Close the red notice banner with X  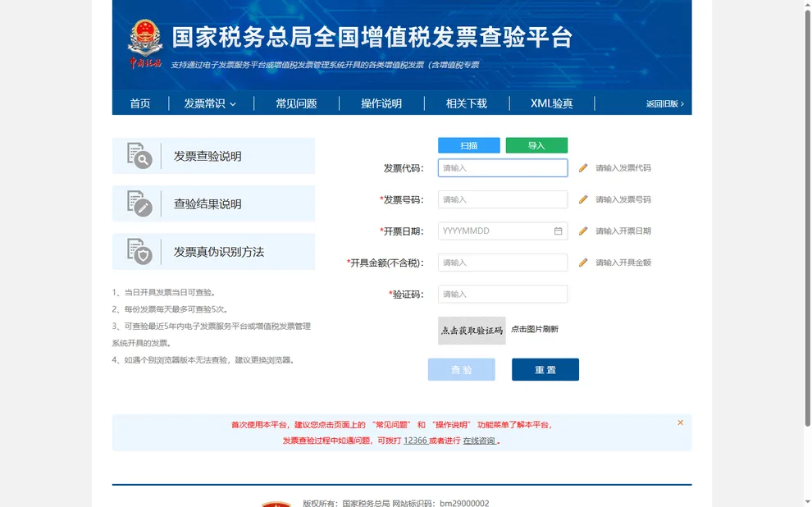pos(681,422)
